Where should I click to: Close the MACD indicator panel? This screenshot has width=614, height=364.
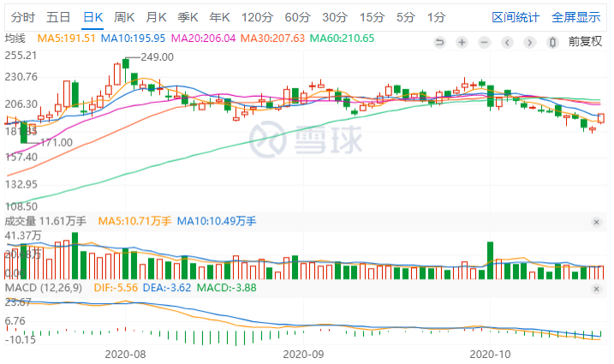pos(596,289)
